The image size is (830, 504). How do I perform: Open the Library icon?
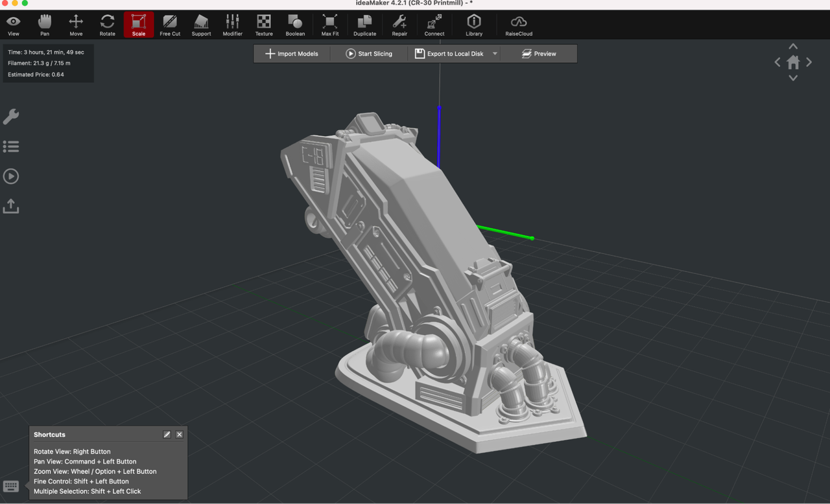point(474,25)
